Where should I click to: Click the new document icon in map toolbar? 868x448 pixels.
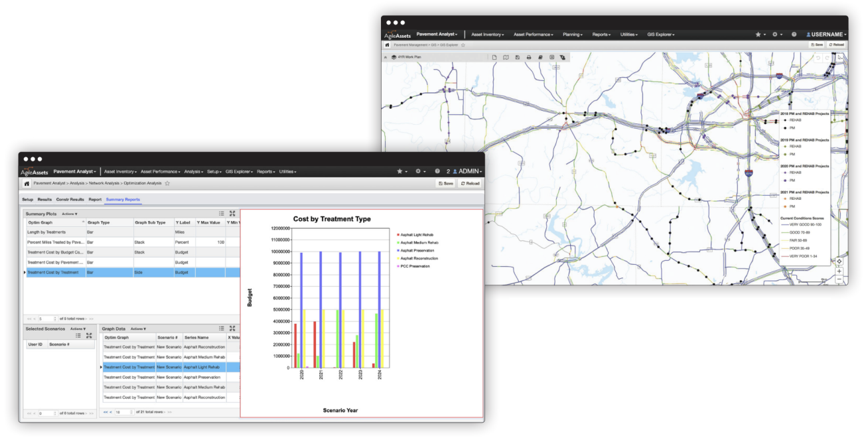click(x=494, y=57)
